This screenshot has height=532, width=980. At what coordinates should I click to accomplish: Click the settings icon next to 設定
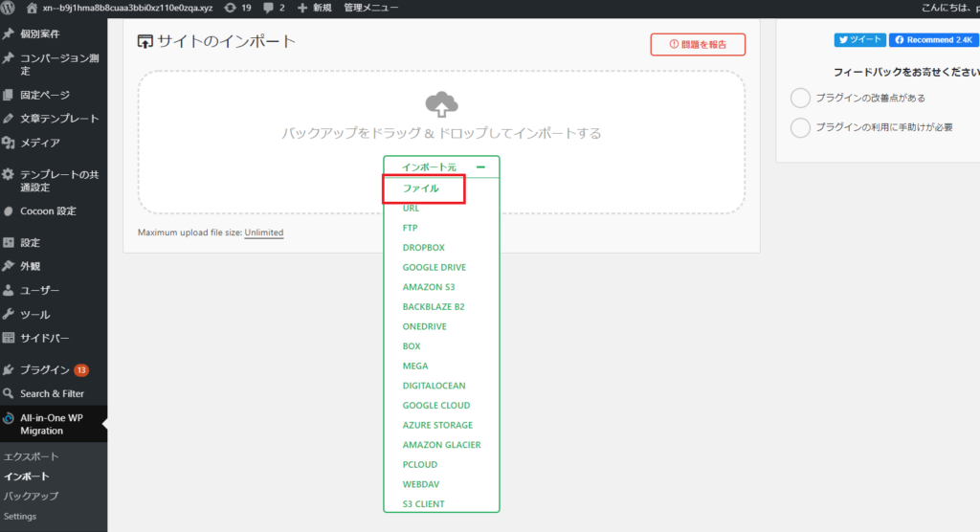tap(8, 242)
